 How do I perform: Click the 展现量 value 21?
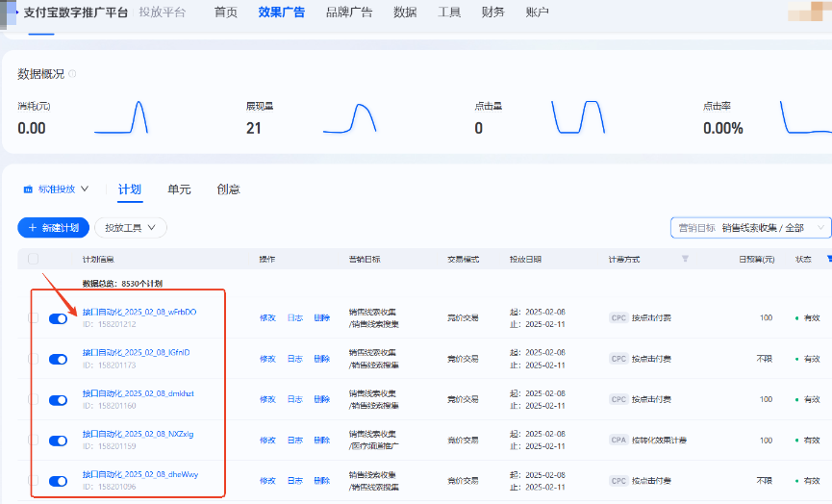point(254,128)
